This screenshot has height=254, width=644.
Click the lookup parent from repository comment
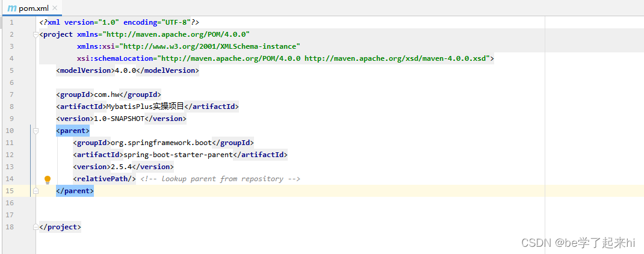point(220,179)
